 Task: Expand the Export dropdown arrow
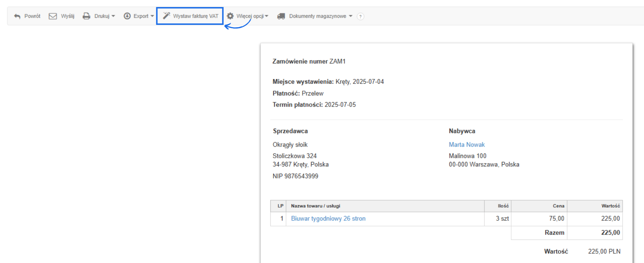pos(152,16)
